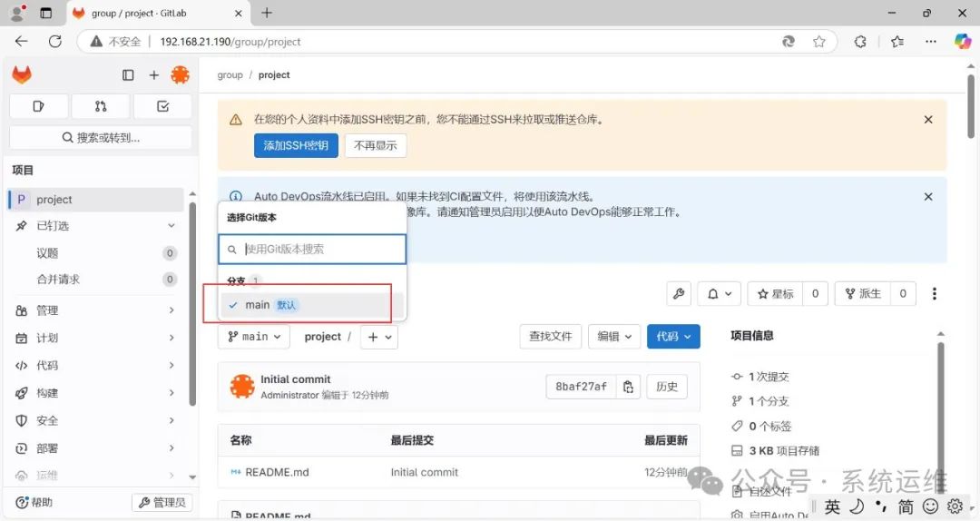Open the notification bell dropdown
Screen dimensions: 980x521
719,293
